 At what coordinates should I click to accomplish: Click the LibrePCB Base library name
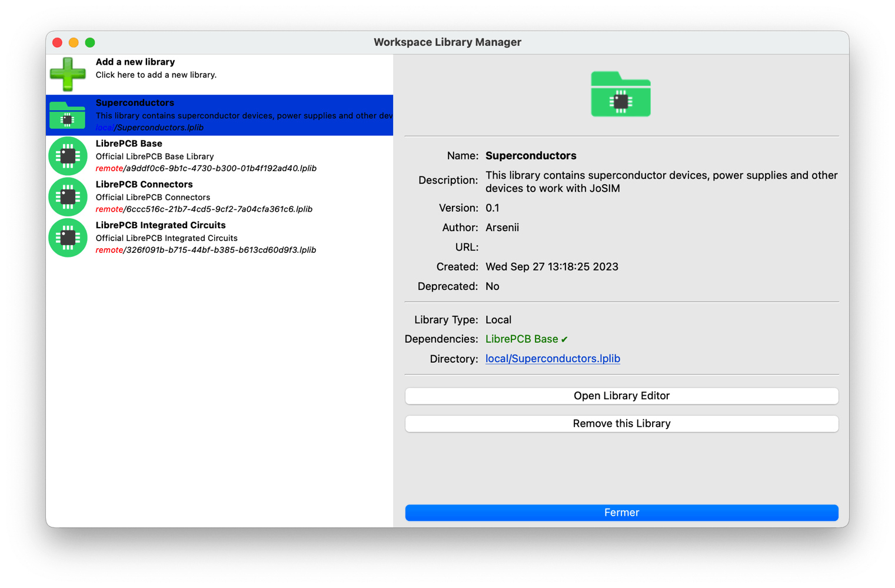[129, 143]
